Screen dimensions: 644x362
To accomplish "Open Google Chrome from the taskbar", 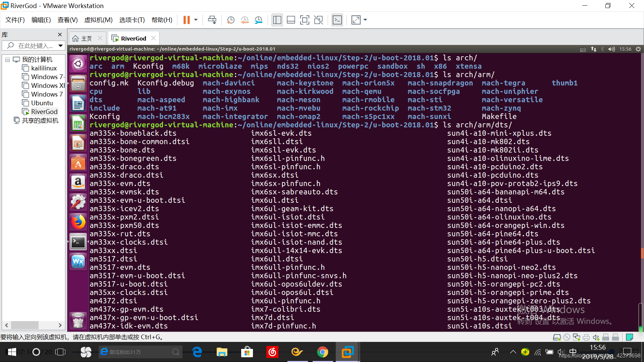I will (x=323, y=352).
